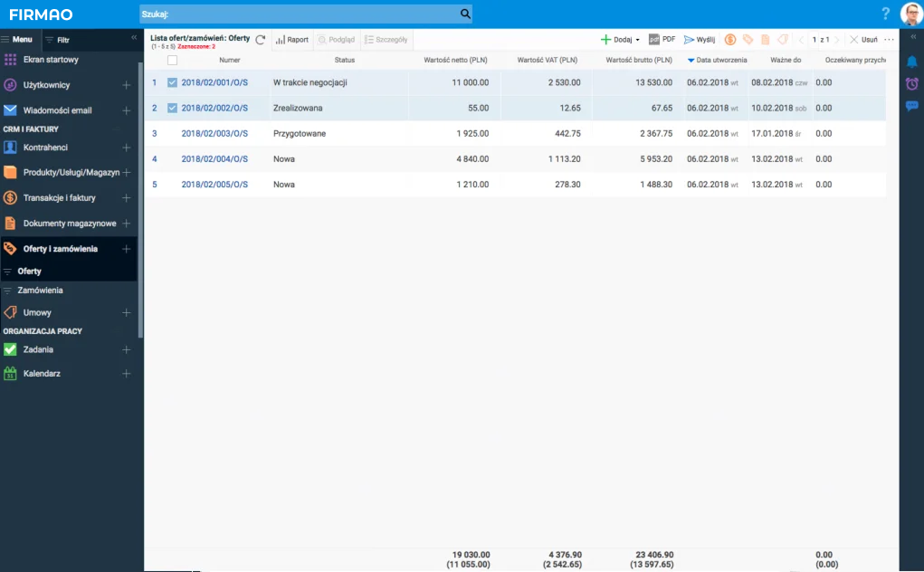Uncheck offer 2018/02/002/O/S checkbox
Screen dimensions: 924x572
pyautogui.click(x=172, y=108)
